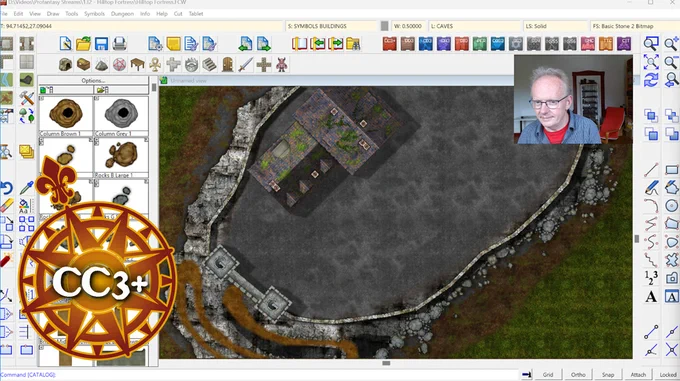Screen dimensions: 680x381
Task: Print the map with the printer icon
Action: click(x=119, y=44)
